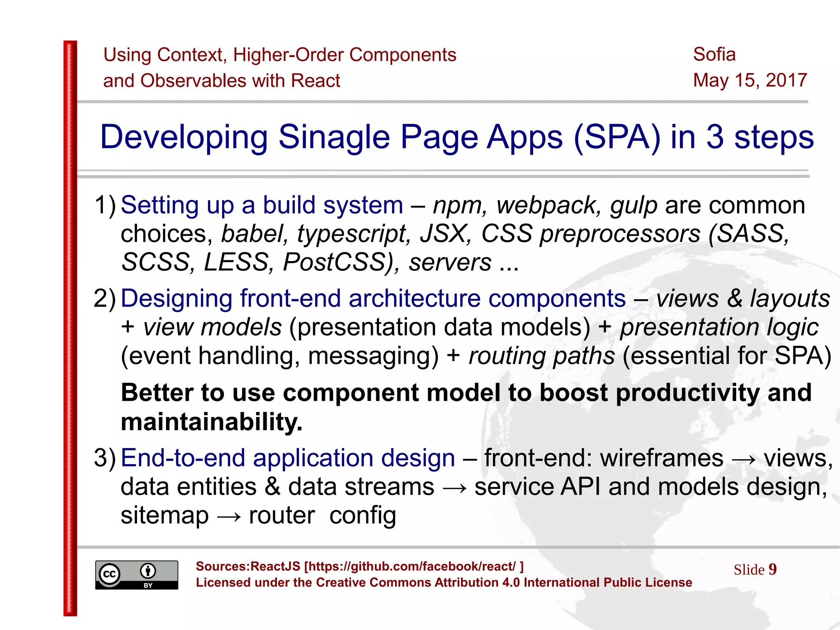The height and width of the screenshot is (630, 840).
Task: Open the github.com/facebook/react source link
Action: pos(411,566)
